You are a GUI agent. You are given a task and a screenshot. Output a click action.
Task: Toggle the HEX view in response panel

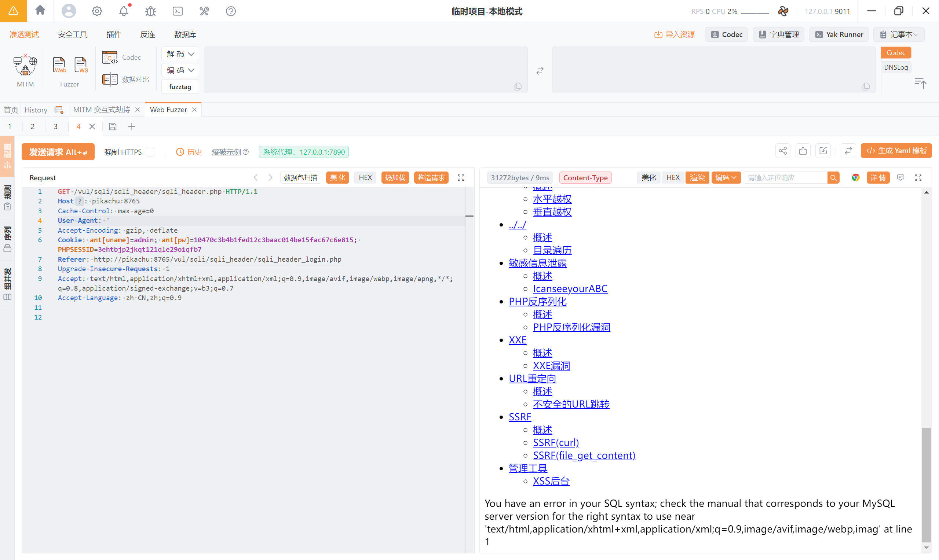672,177
